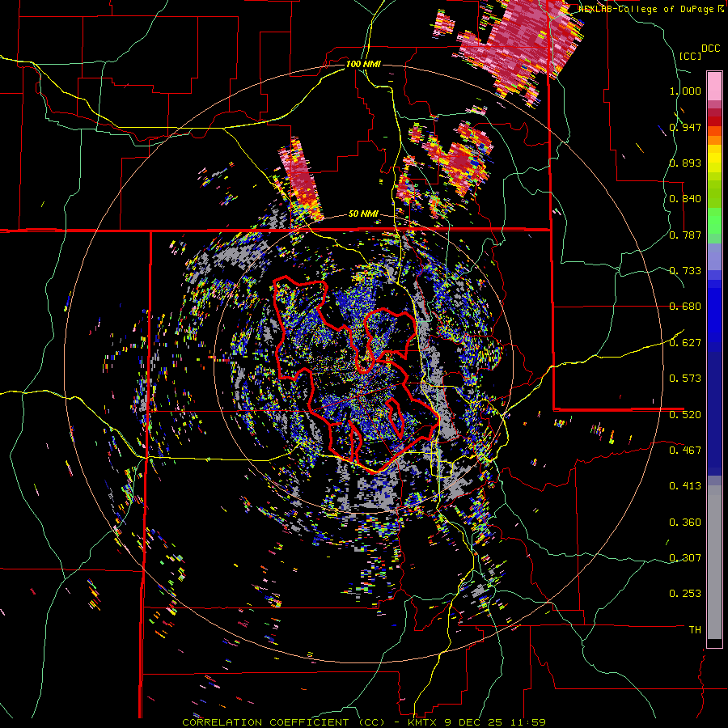Click the light pink swatch atop color bar
728x728 pixels.
714,86
